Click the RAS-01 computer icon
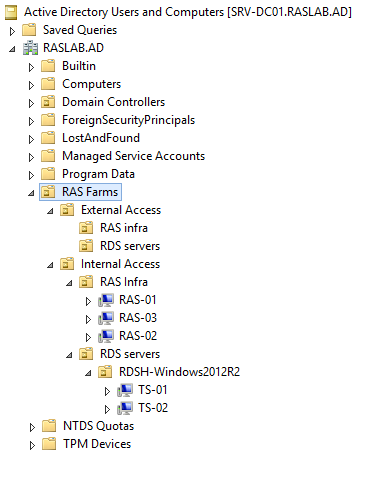Image resolution: width=368 pixels, height=479 pixels. tap(106, 300)
